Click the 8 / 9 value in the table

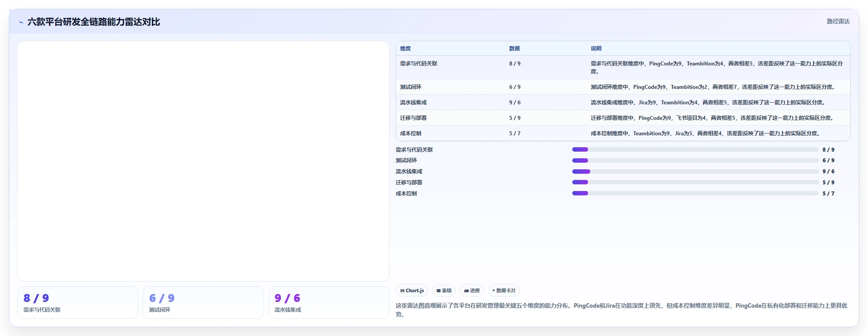[x=515, y=64]
